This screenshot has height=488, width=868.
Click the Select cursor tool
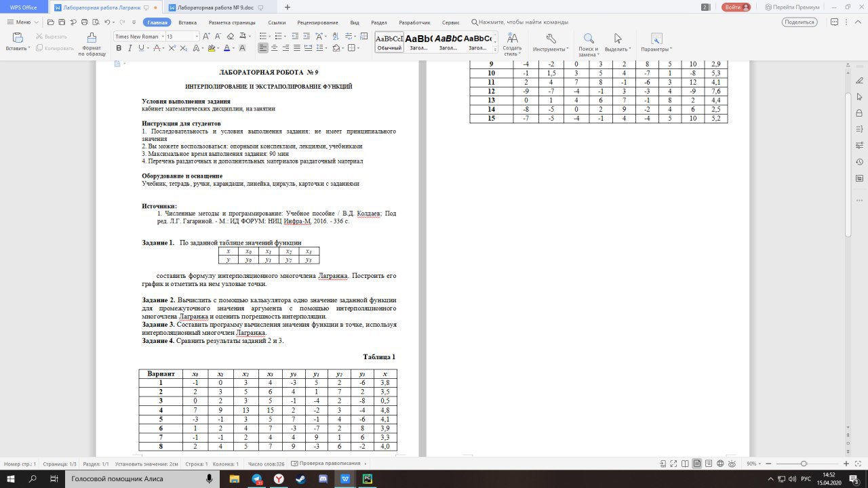tap(618, 39)
